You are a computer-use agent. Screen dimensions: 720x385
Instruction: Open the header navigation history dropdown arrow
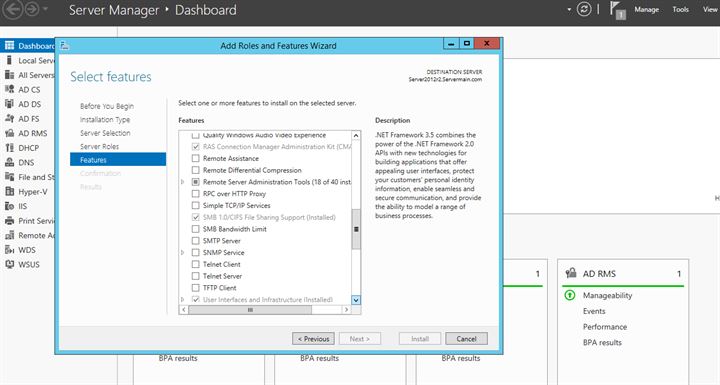click(45, 10)
